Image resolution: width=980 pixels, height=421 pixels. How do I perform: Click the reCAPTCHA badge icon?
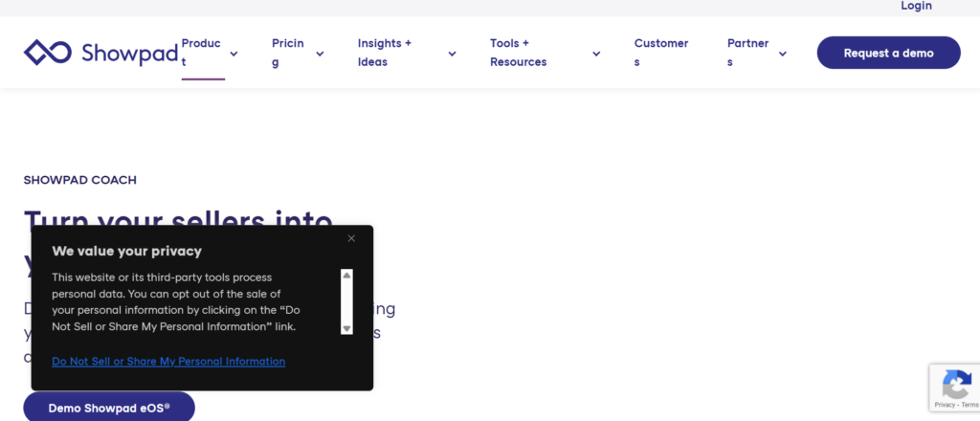pos(955,386)
